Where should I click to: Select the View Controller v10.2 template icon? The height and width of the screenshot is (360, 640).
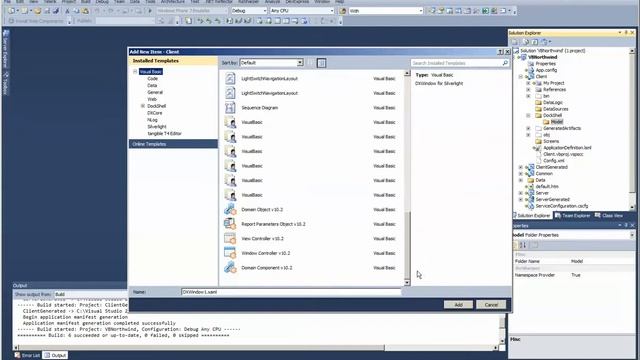click(x=230, y=238)
